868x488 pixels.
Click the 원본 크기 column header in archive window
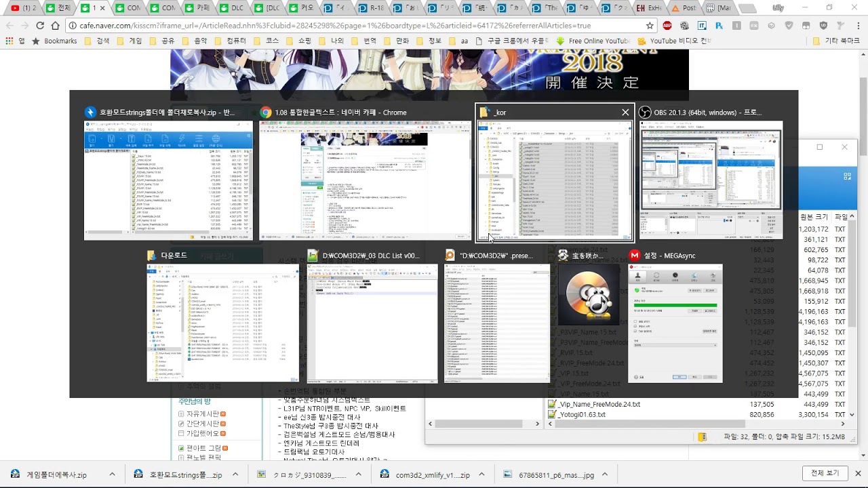point(814,217)
